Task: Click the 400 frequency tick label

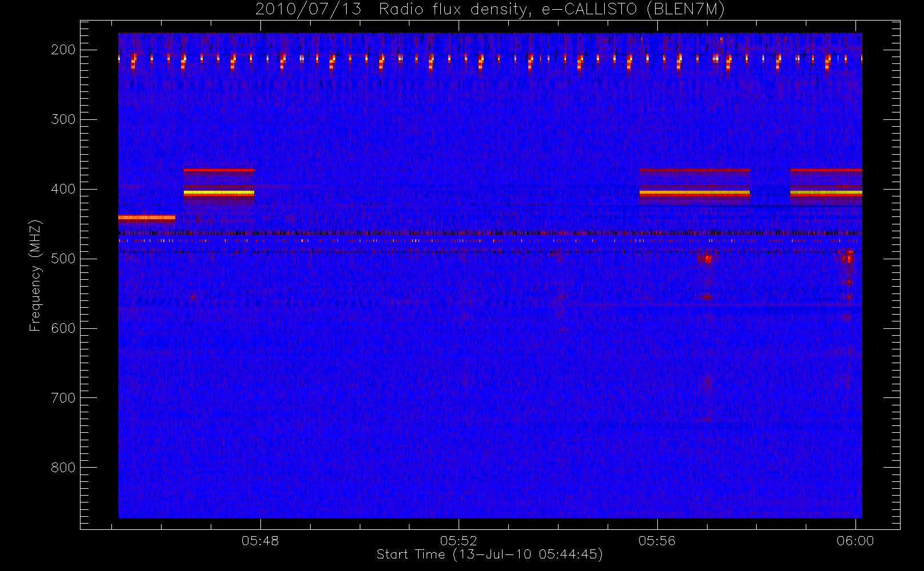Action: tap(63, 189)
